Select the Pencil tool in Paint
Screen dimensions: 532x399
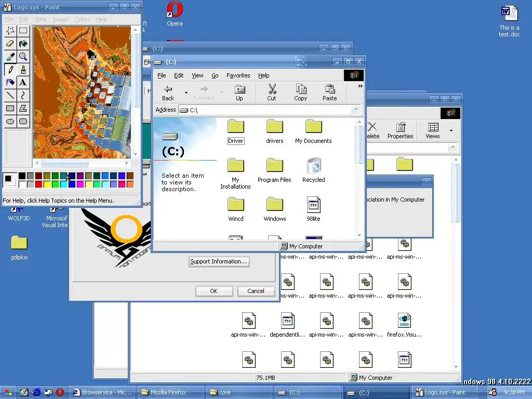[x=10, y=70]
